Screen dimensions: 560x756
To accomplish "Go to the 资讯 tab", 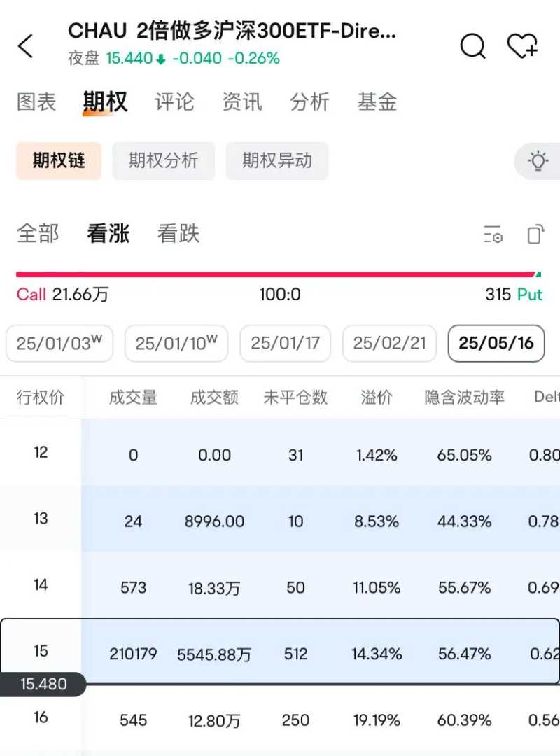I will point(242,102).
